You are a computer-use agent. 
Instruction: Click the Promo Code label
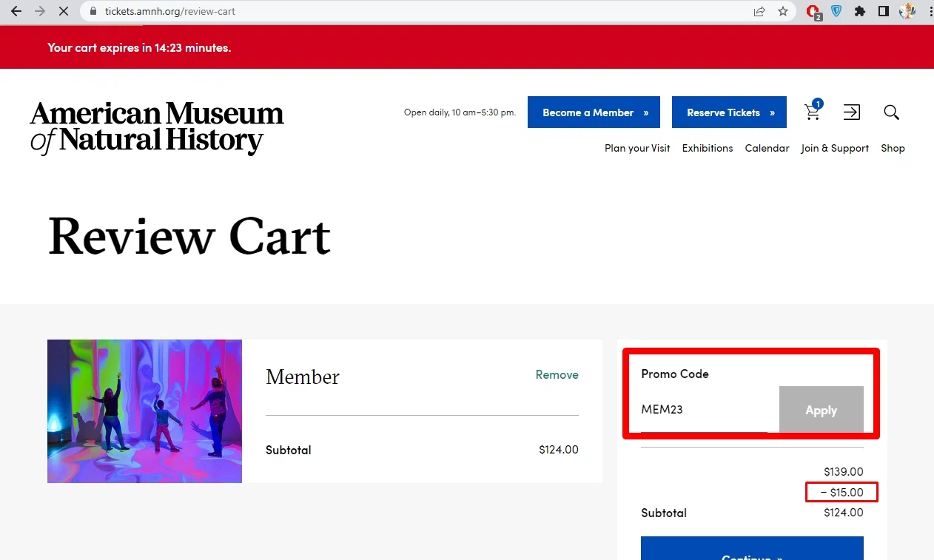click(675, 374)
